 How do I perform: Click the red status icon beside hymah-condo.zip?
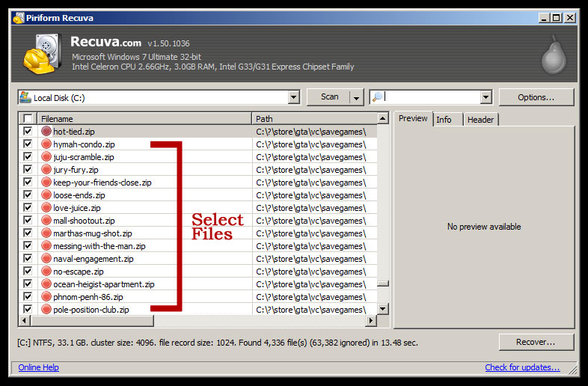(x=46, y=144)
